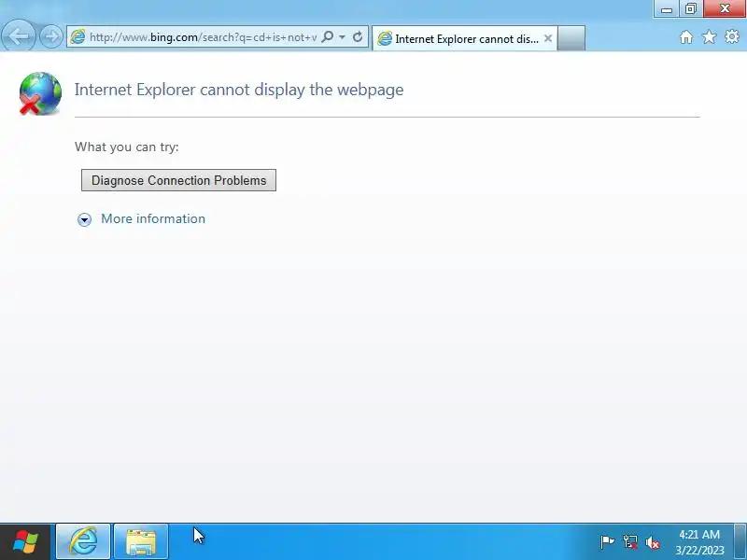Open the address bar autocomplete dropdown arrow
747x560 pixels.
pyautogui.click(x=342, y=36)
